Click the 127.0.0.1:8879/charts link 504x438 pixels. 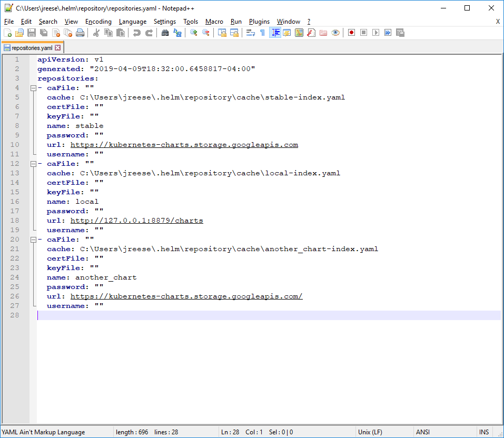pos(136,221)
